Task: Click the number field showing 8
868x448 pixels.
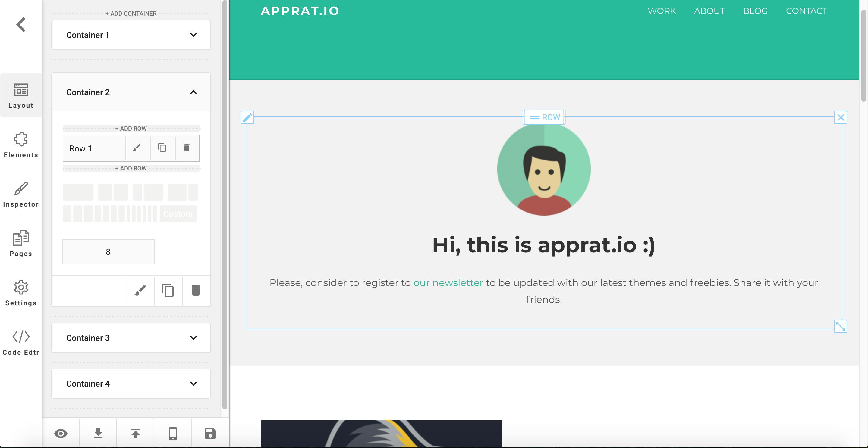Action: tap(108, 252)
